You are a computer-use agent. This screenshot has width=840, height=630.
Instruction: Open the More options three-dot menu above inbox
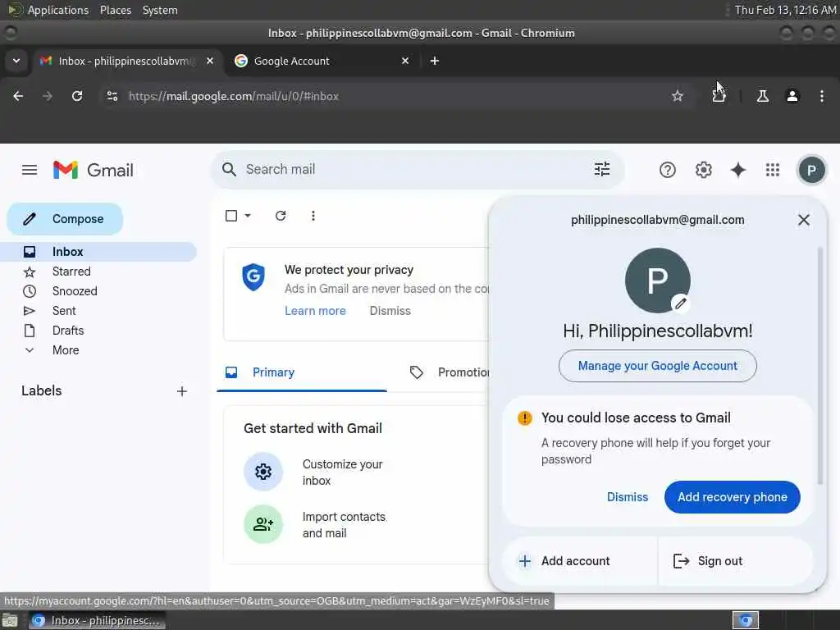point(313,216)
